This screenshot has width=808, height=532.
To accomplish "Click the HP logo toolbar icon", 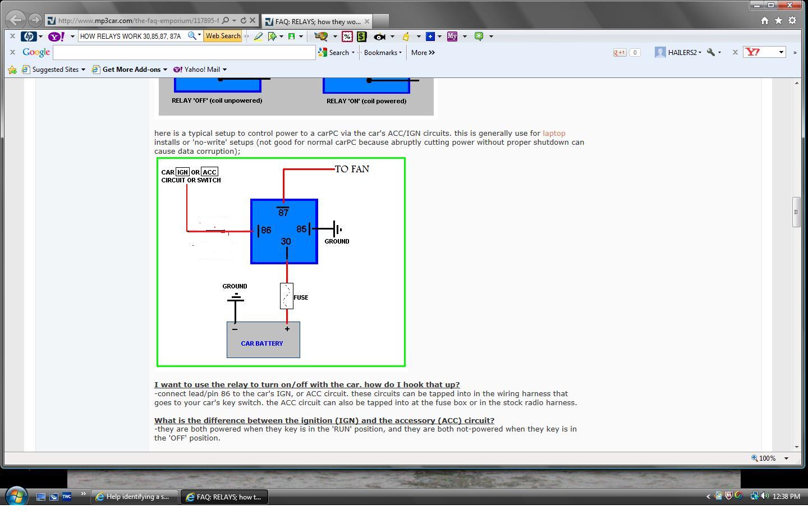I will coord(29,36).
